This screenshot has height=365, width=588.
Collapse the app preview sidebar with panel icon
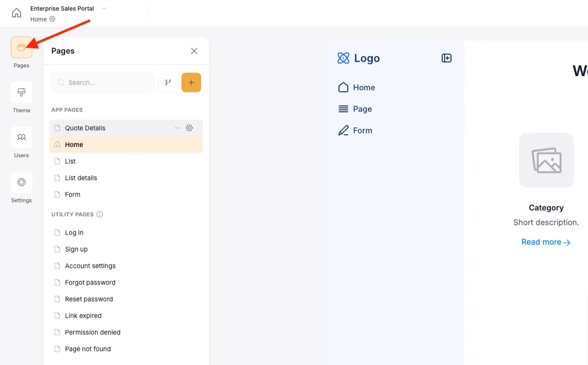coord(446,58)
